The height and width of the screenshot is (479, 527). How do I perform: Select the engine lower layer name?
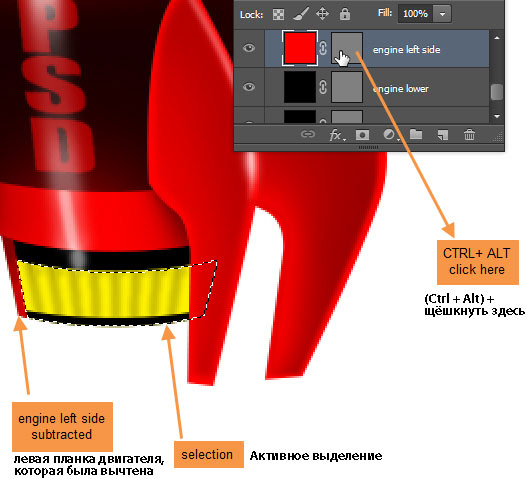click(401, 88)
